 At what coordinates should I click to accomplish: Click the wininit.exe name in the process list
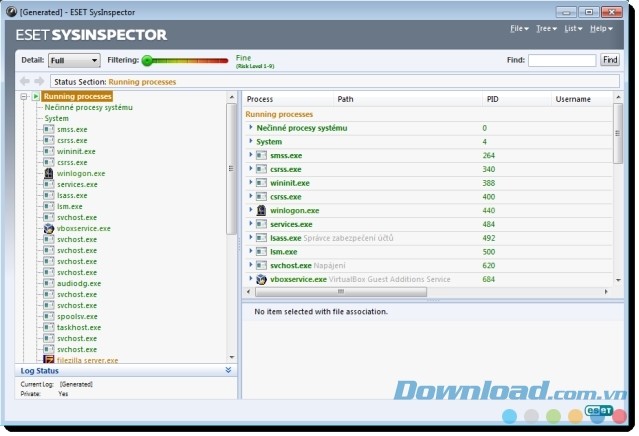290,183
